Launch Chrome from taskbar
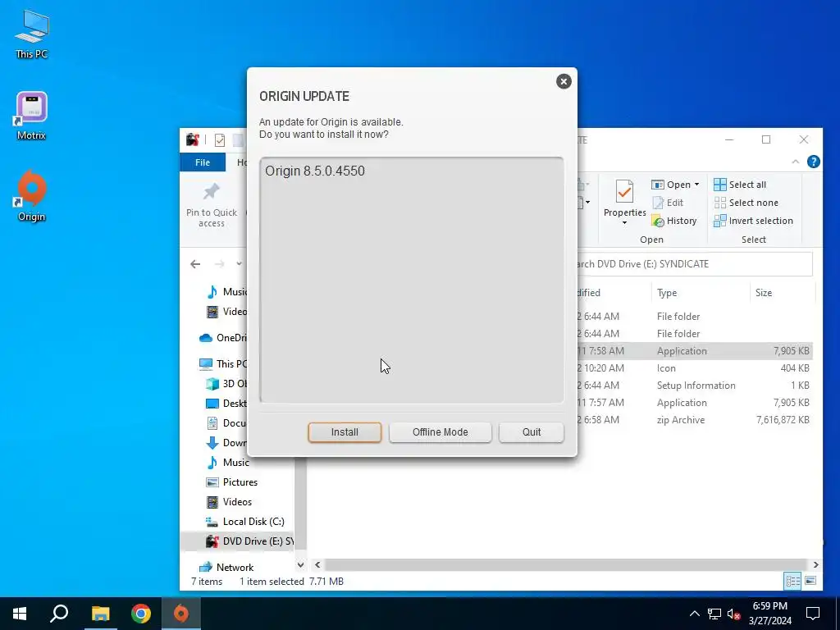Image resolution: width=840 pixels, height=630 pixels. 141,614
